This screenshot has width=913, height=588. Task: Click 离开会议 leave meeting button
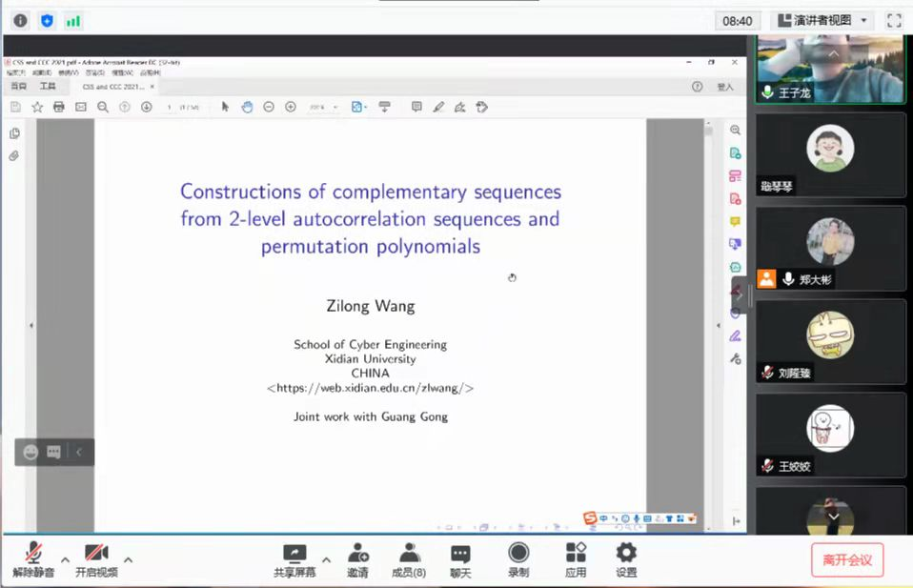click(847, 559)
